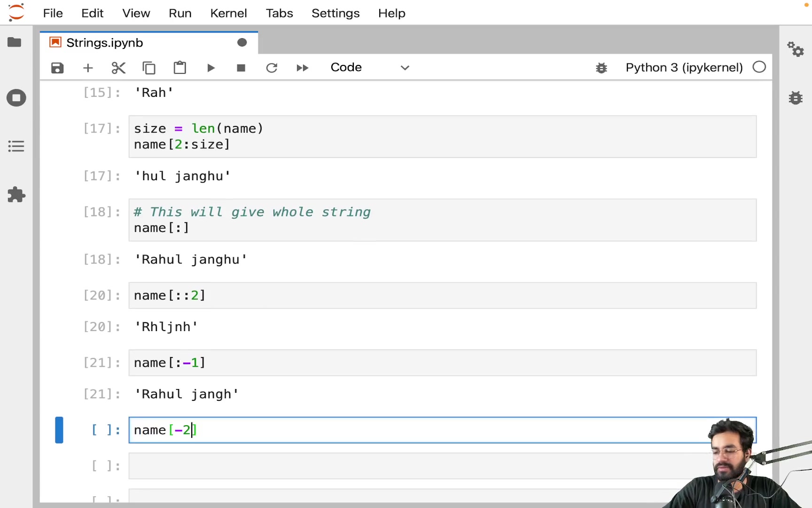Select the Strings.ipynb tab
This screenshot has width=812, height=508.
point(149,43)
